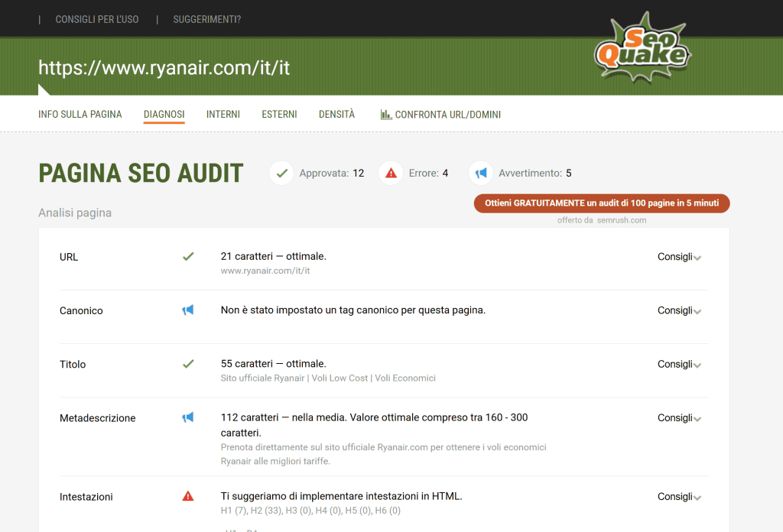Open the semrush.com link
The height and width of the screenshot is (532, 783).
pyautogui.click(x=622, y=220)
